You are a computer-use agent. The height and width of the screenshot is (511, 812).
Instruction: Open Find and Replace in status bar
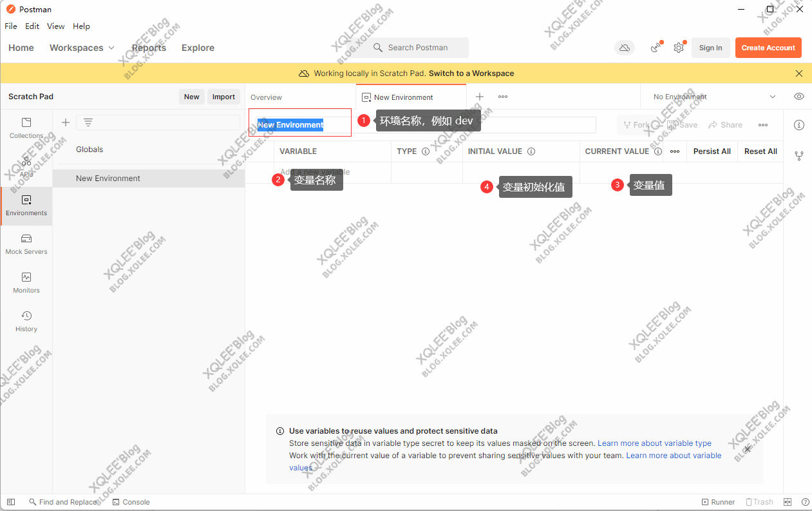coord(63,502)
